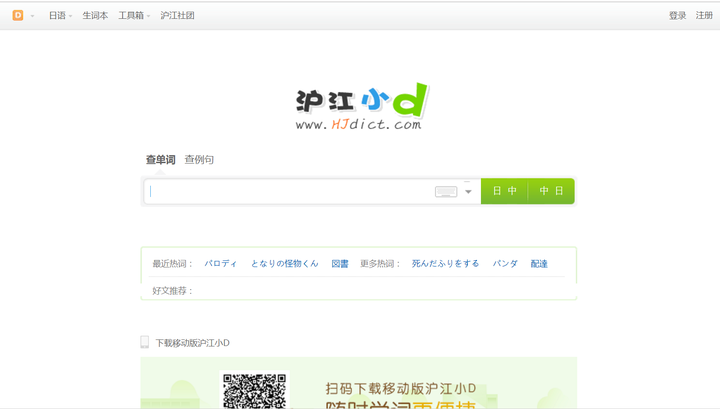
Task: Click the 好文推荐 label
Action: pos(173,291)
